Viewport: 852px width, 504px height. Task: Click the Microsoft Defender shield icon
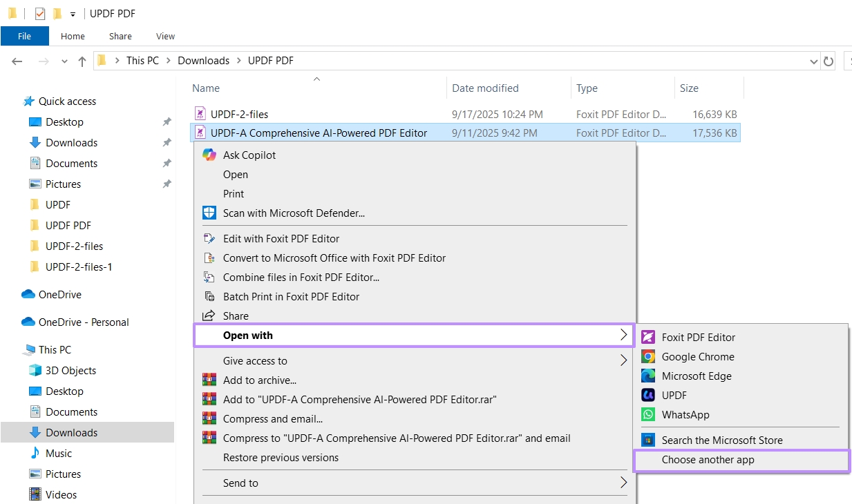pyautogui.click(x=209, y=213)
